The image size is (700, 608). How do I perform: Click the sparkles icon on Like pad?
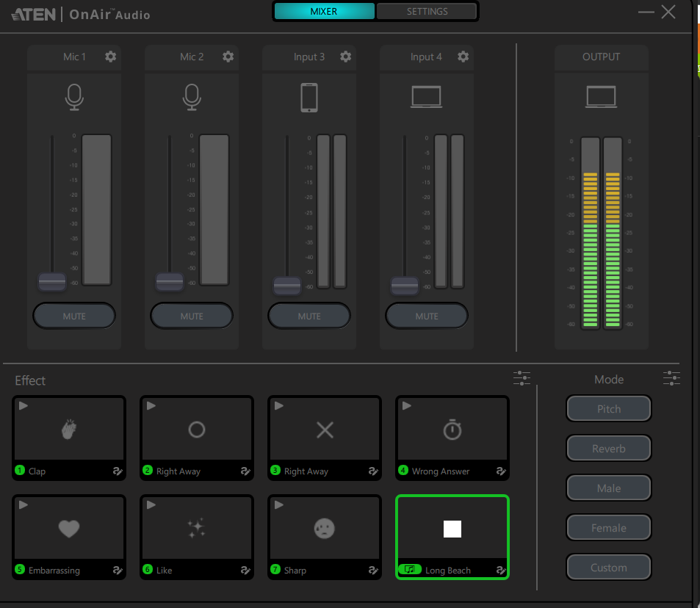(196, 529)
